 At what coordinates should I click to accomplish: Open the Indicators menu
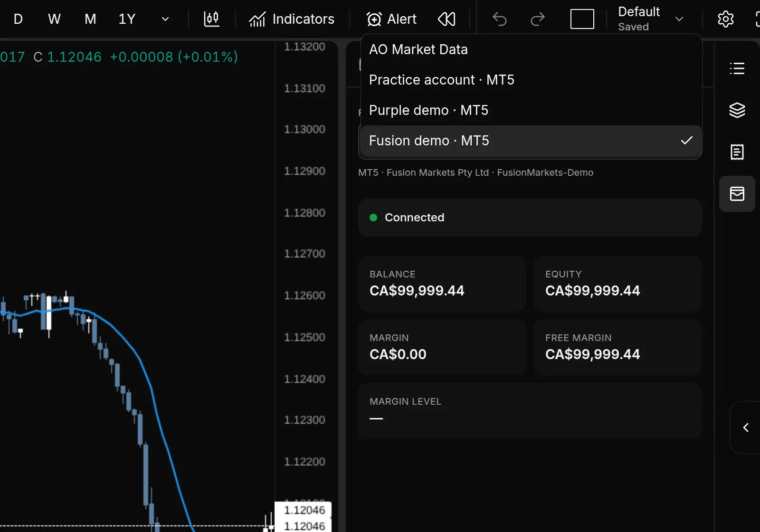(x=292, y=19)
